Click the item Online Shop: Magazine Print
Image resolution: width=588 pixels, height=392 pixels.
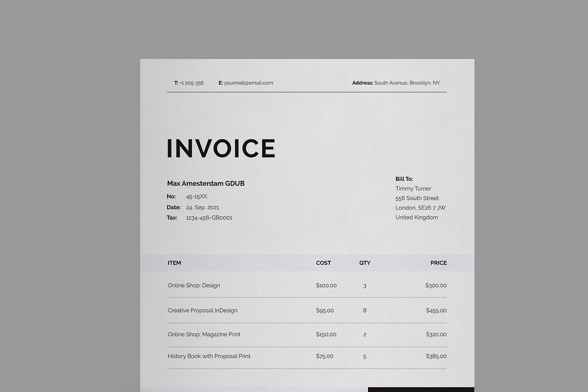click(204, 334)
